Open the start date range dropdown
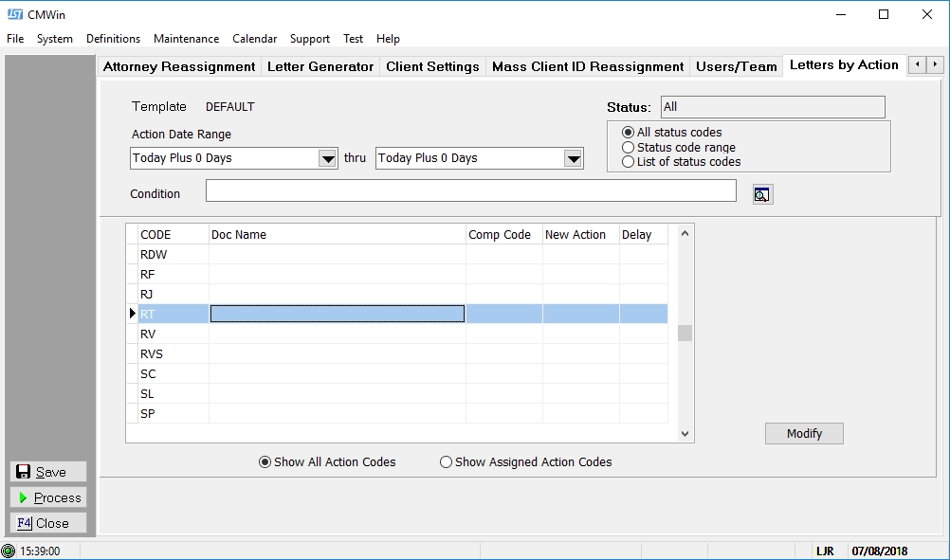This screenshot has height=560, width=950. coord(327,158)
